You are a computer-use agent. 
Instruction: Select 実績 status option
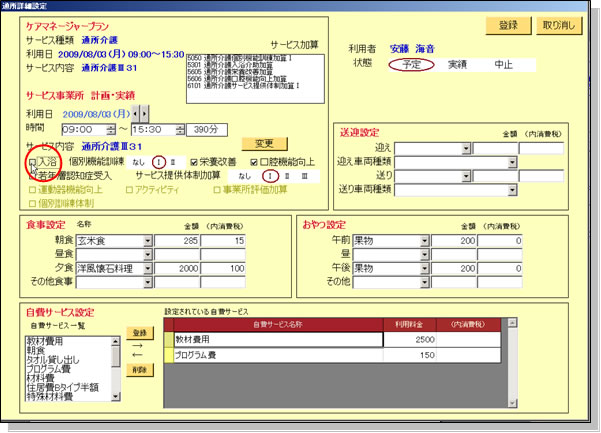(457, 65)
